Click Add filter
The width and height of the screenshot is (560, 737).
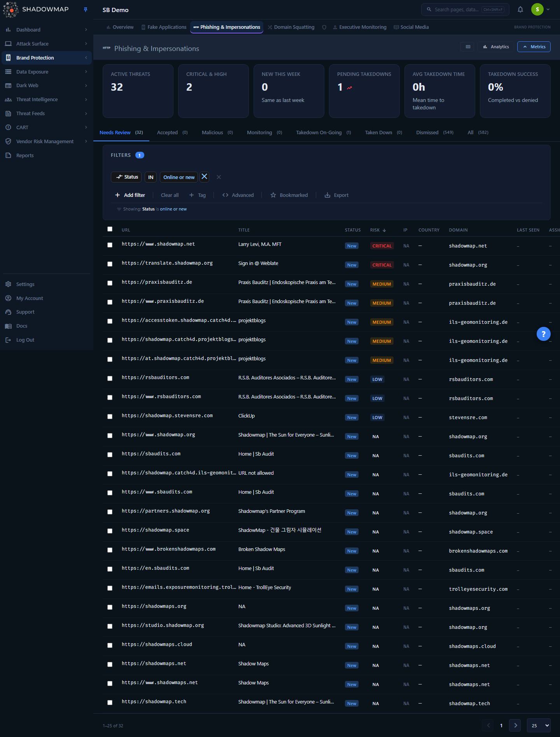(x=130, y=195)
